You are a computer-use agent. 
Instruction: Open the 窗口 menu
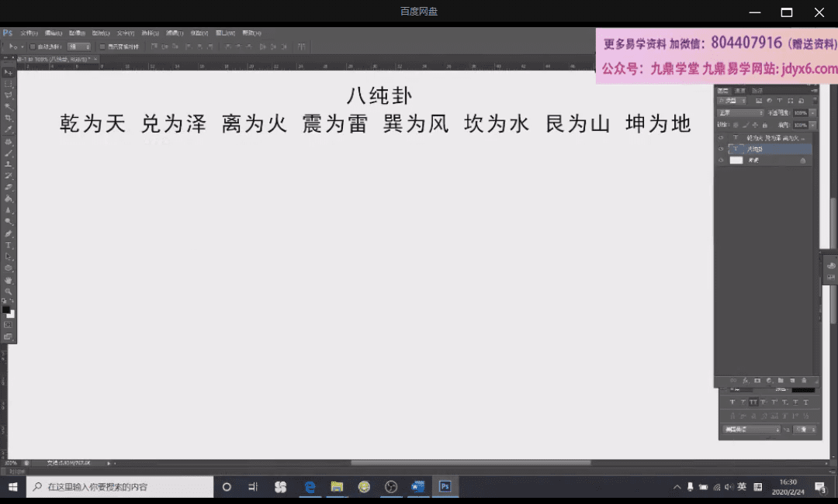pos(225,33)
